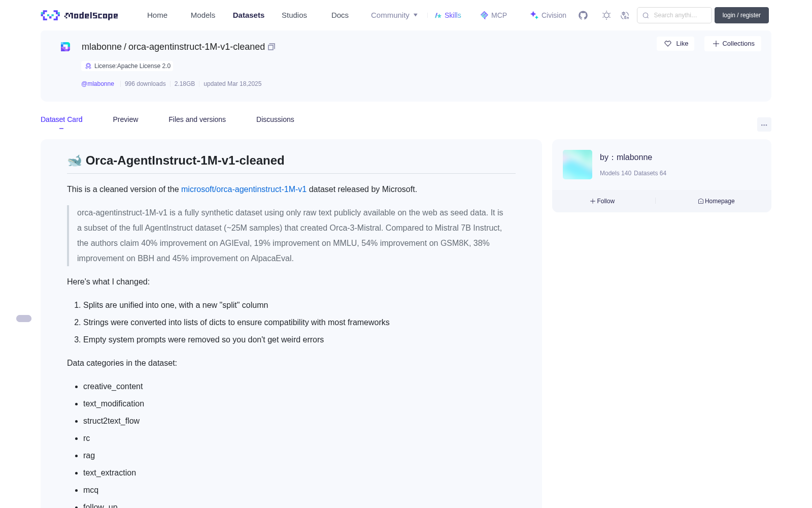Click the login / register button
The width and height of the screenshot is (812, 508).
tap(741, 15)
